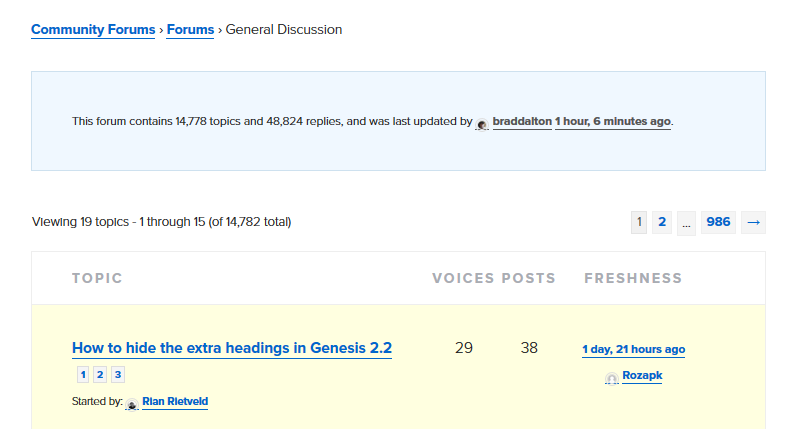Click braddalton's avatar icon in forum notice
Image resolution: width=800 pixels, height=429 pixels.
tap(482, 124)
